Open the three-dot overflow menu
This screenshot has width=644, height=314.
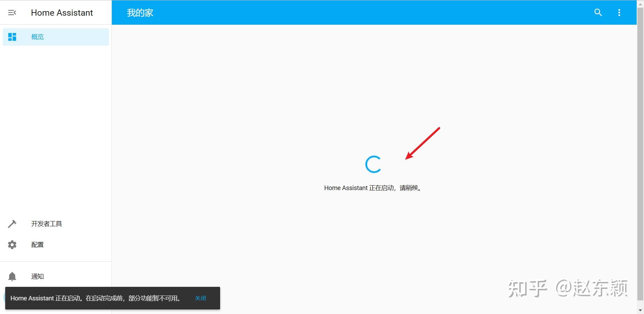619,13
